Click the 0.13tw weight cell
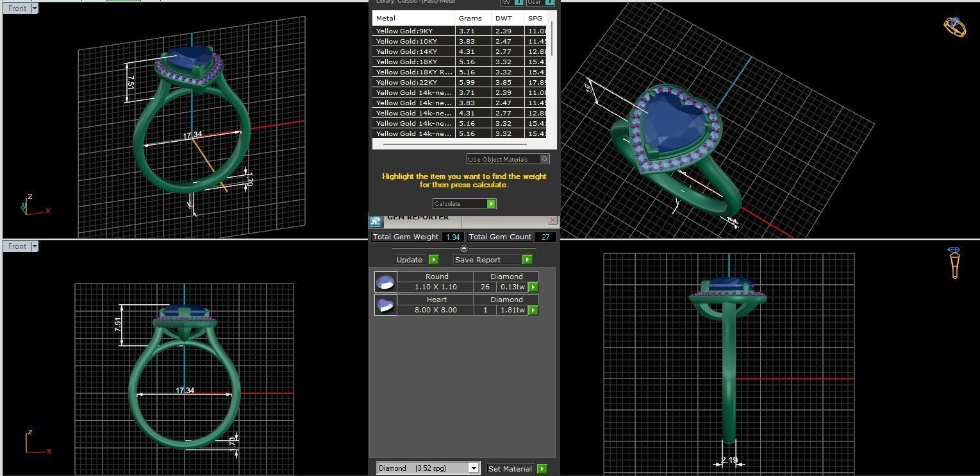Image resolution: width=980 pixels, height=476 pixels. (x=512, y=287)
